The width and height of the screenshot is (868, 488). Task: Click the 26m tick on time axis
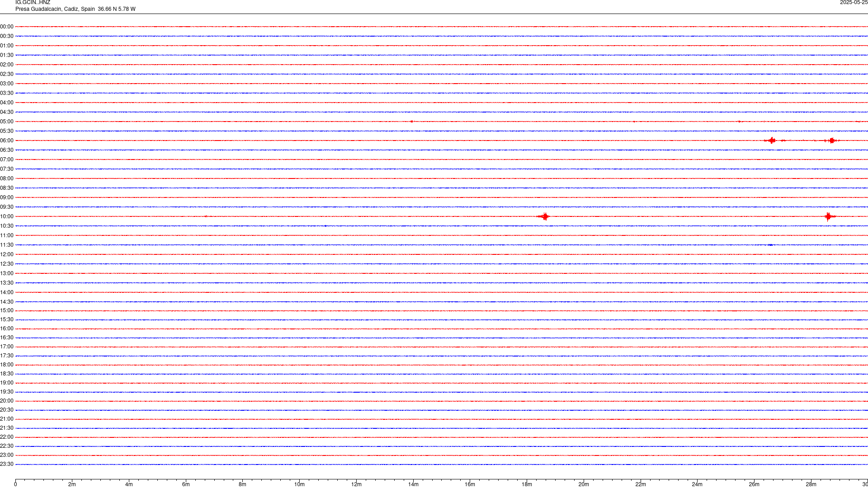tap(754, 484)
